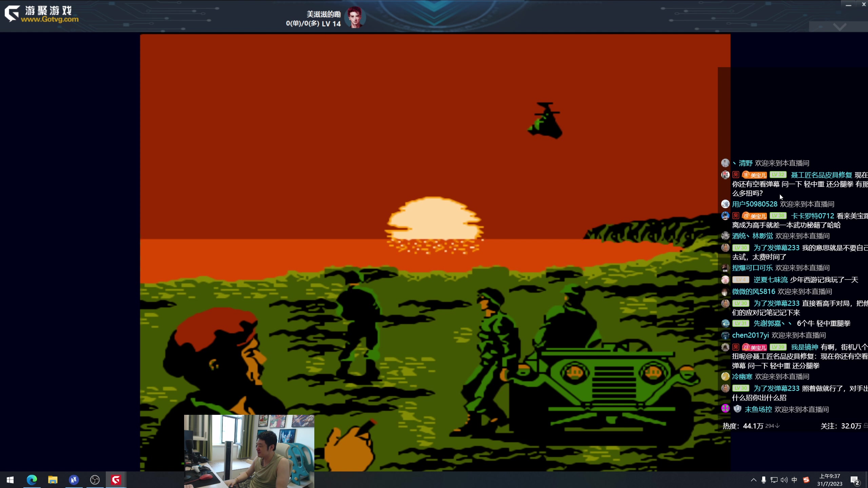Click the username 逆夏七味流 in chat
The image size is (868, 488).
click(771, 280)
